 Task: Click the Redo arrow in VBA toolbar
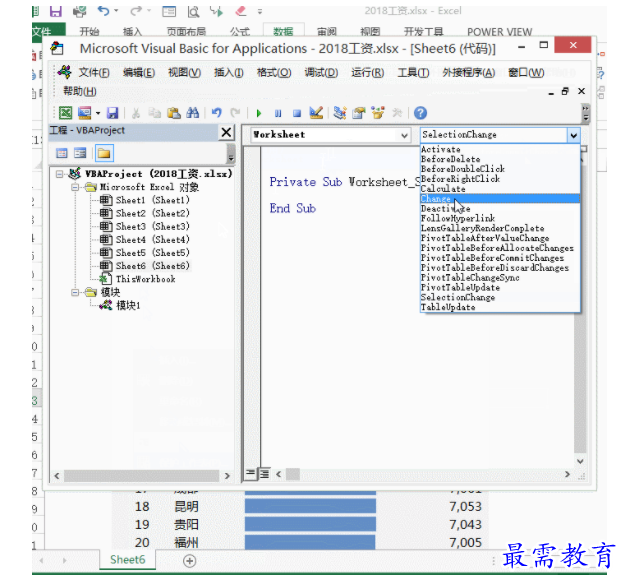coord(236,113)
